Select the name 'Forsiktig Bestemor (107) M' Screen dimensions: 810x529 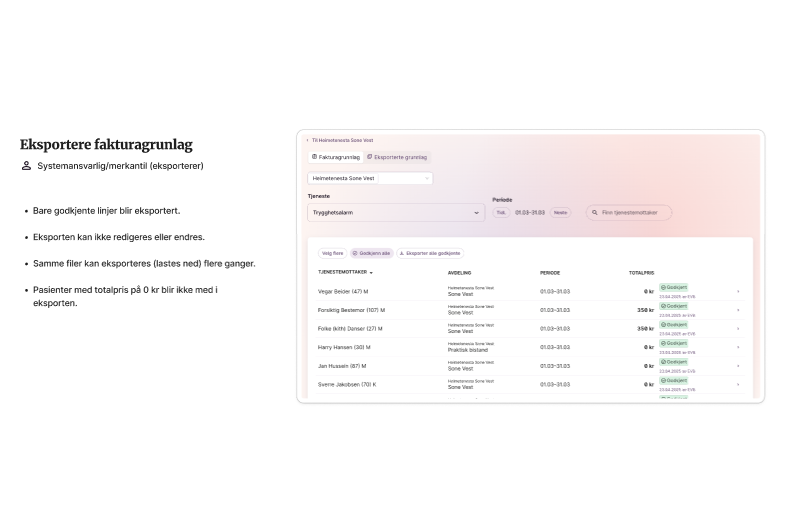point(351,310)
